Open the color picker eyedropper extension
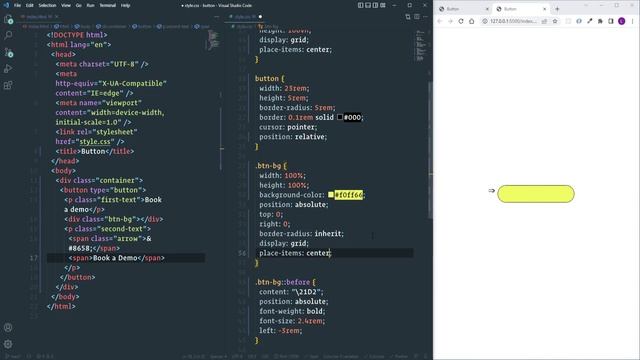 coord(590,21)
